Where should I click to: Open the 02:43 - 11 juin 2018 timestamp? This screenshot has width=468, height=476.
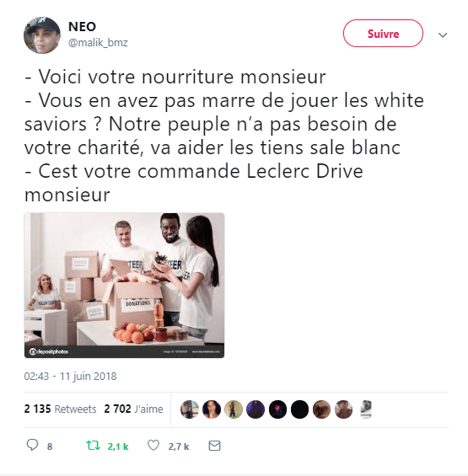point(70,376)
